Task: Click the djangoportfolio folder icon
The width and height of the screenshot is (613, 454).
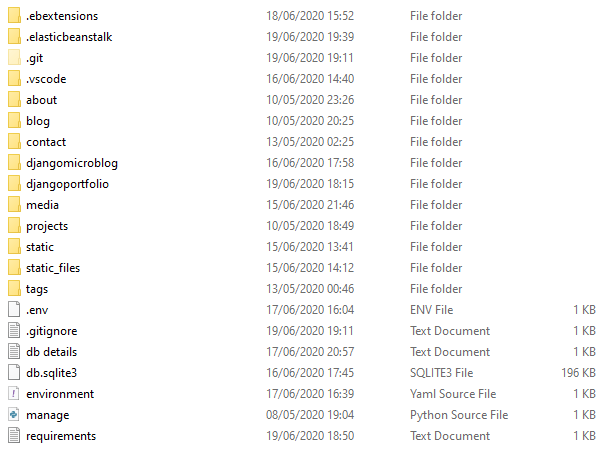Action: pos(13,184)
